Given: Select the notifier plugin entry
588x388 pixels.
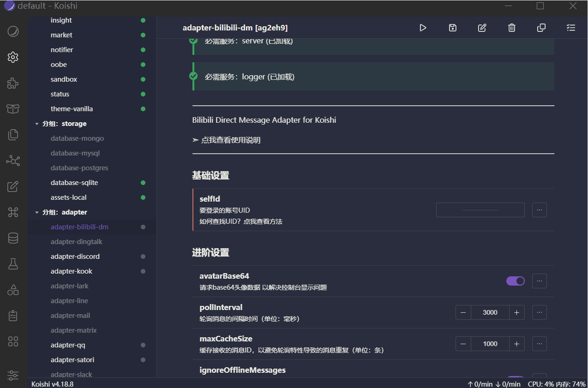Looking at the screenshot, I should [92, 50].
